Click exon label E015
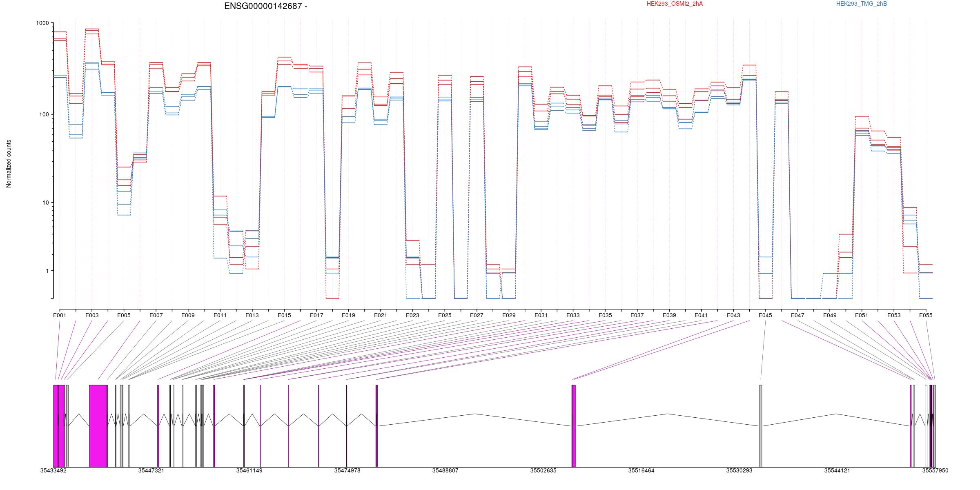Viewport: 980px width, 490px height. 284,315
